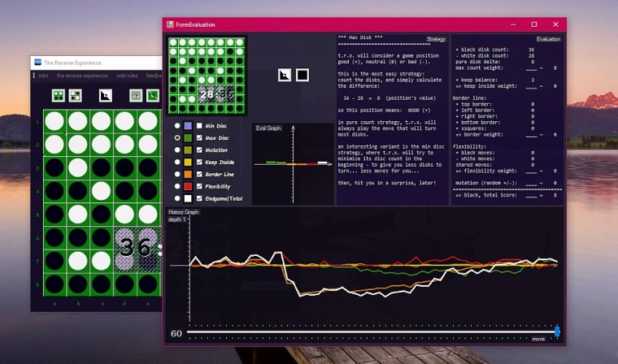Uncheck the Mutation checkbox
Image resolution: width=618 pixels, height=364 pixels.
[x=199, y=149]
